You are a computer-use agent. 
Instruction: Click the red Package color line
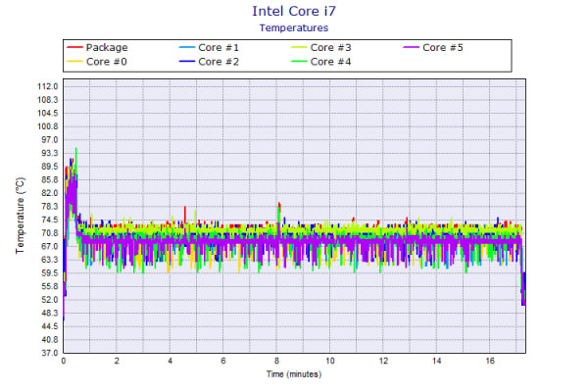coord(74,47)
